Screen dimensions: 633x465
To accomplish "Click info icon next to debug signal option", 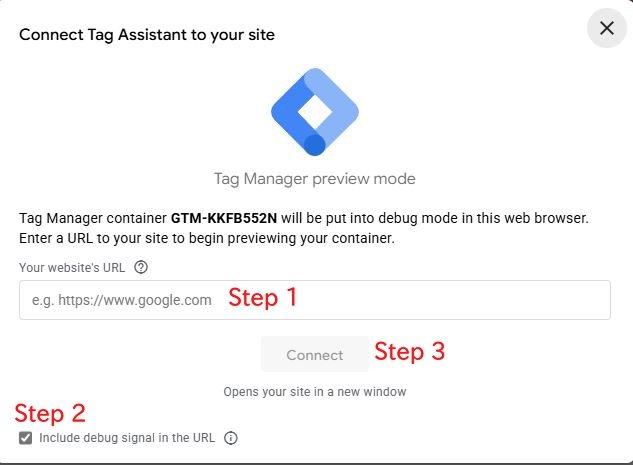I will click(x=231, y=438).
